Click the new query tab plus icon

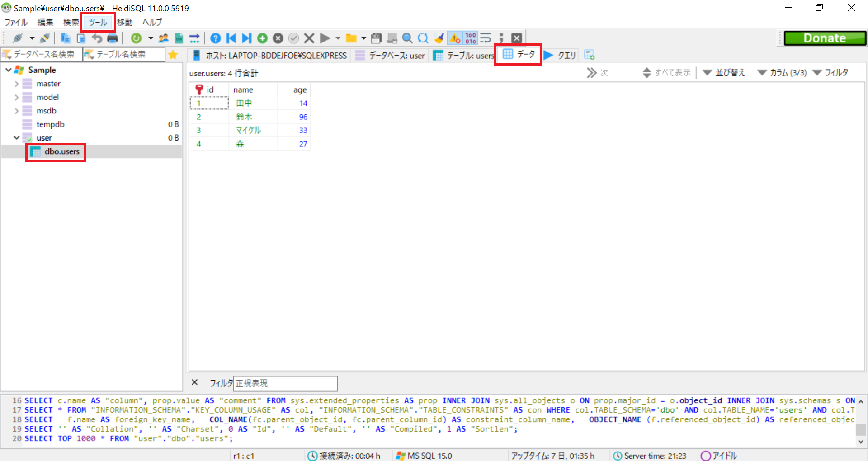589,55
